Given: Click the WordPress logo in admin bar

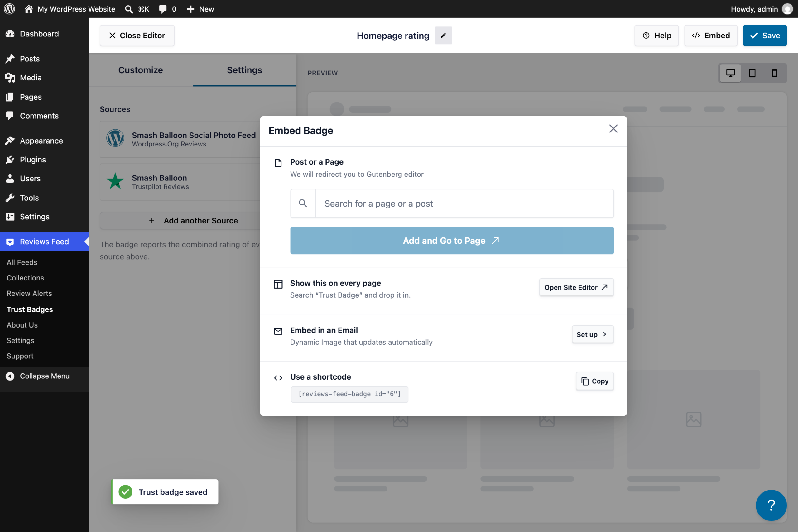Looking at the screenshot, I should [x=9, y=9].
